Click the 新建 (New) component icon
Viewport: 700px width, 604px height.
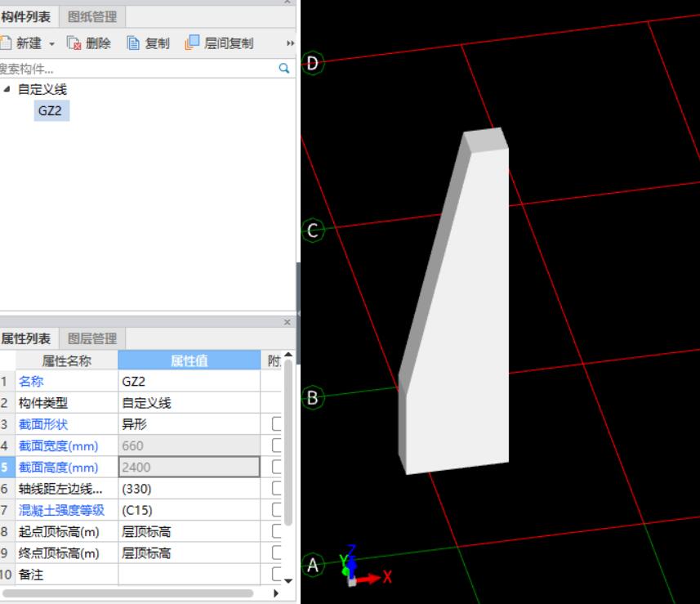click(x=6, y=43)
